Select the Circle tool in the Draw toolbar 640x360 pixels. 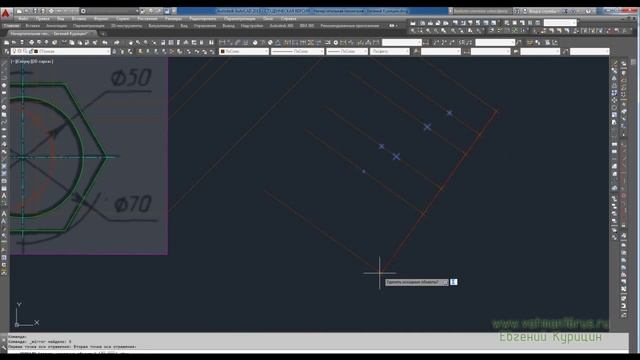(x=4, y=107)
